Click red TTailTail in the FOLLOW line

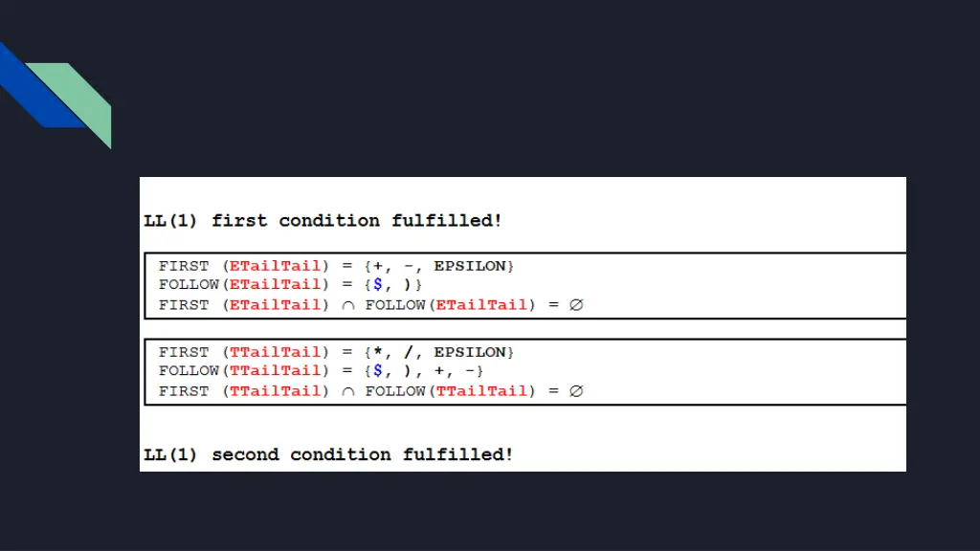(x=275, y=371)
